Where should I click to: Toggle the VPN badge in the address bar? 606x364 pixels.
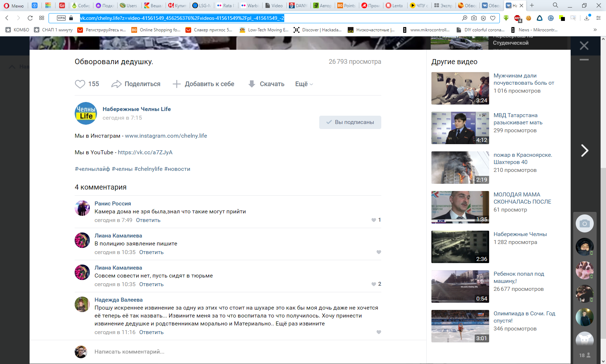(x=61, y=18)
